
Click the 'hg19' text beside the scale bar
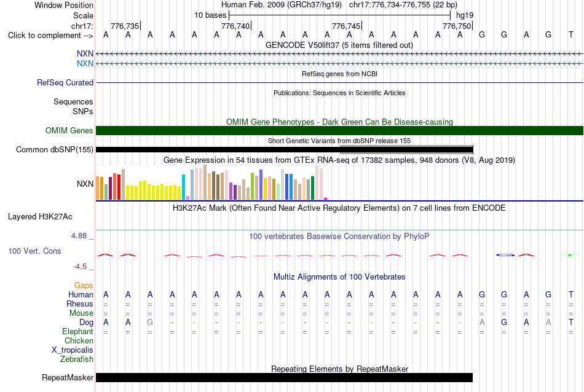pyautogui.click(x=465, y=15)
